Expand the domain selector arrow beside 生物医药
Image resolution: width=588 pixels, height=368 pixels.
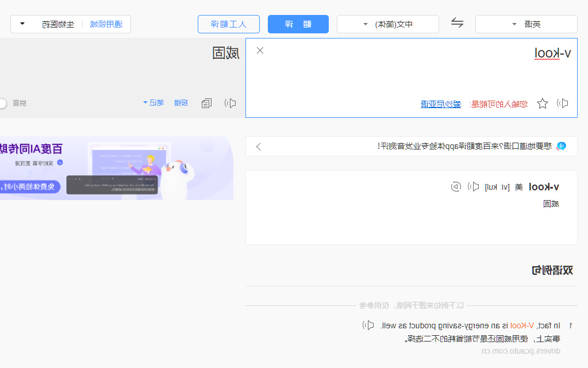pos(22,24)
